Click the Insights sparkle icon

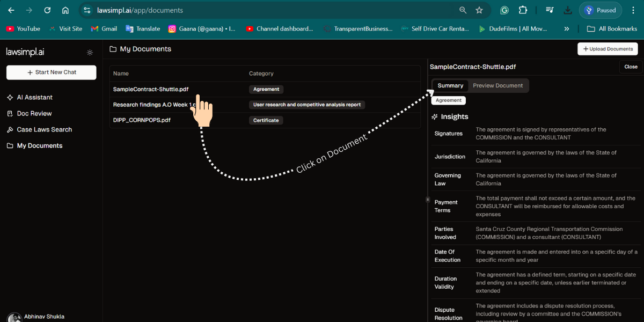point(435,117)
